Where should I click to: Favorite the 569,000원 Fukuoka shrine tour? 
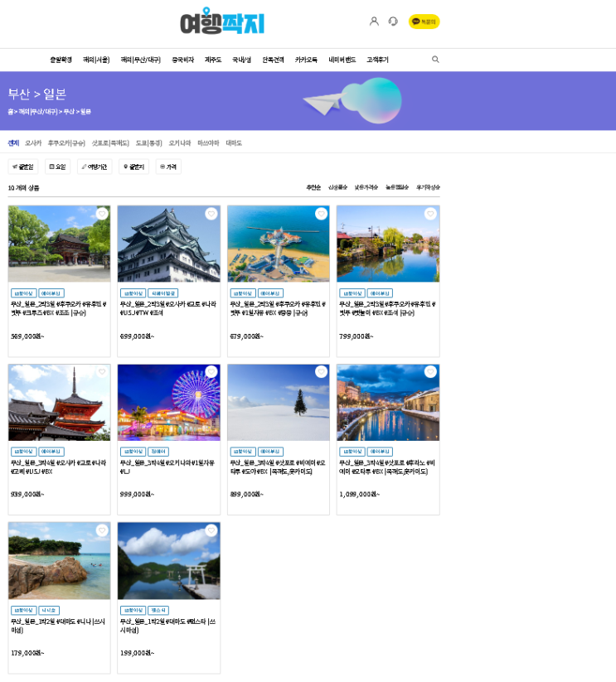[x=102, y=214]
